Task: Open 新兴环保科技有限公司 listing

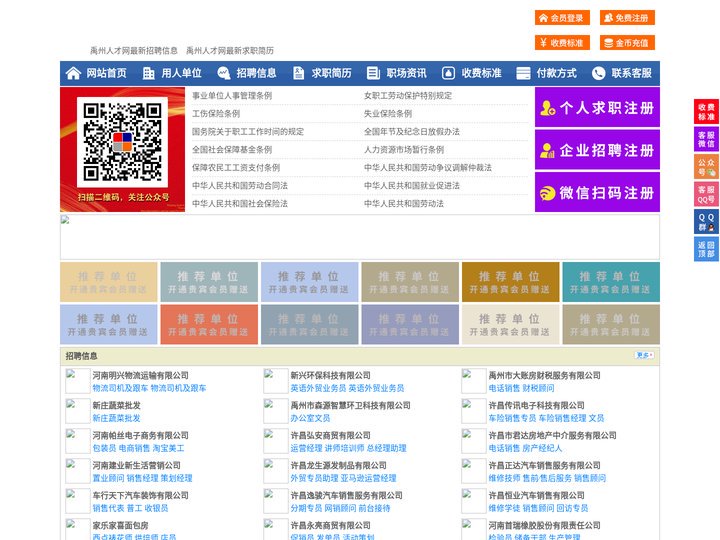Action: pyautogui.click(x=331, y=375)
